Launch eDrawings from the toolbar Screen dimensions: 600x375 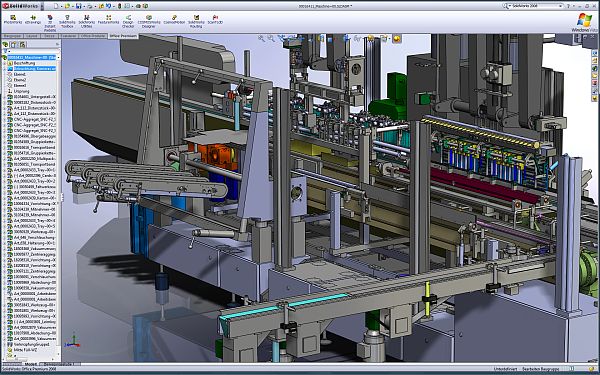click(x=33, y=20)
